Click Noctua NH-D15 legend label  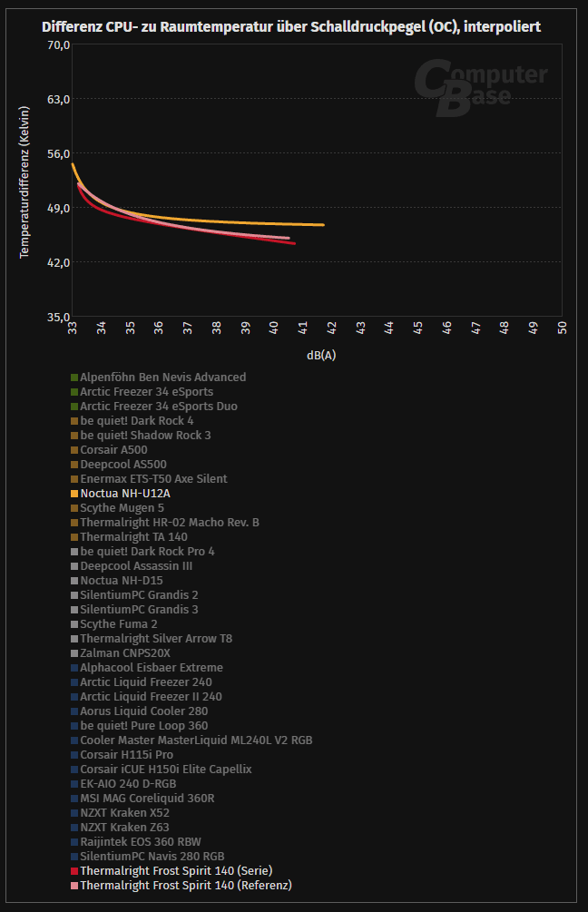pyautogui.click(x=122, y=581)
